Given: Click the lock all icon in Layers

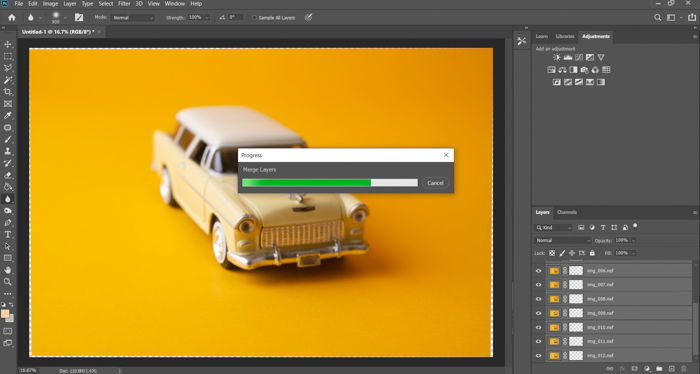Looking at the screenshot, I should pos(592,253).
